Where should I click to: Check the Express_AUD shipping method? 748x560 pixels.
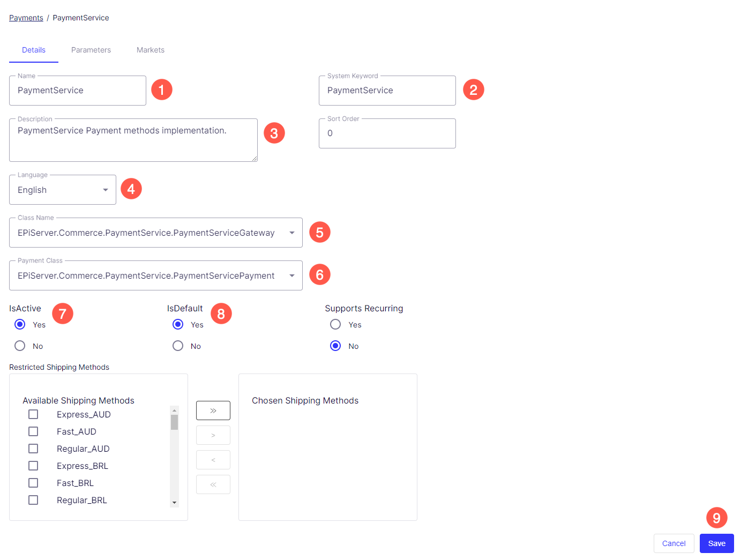[33, 414]
